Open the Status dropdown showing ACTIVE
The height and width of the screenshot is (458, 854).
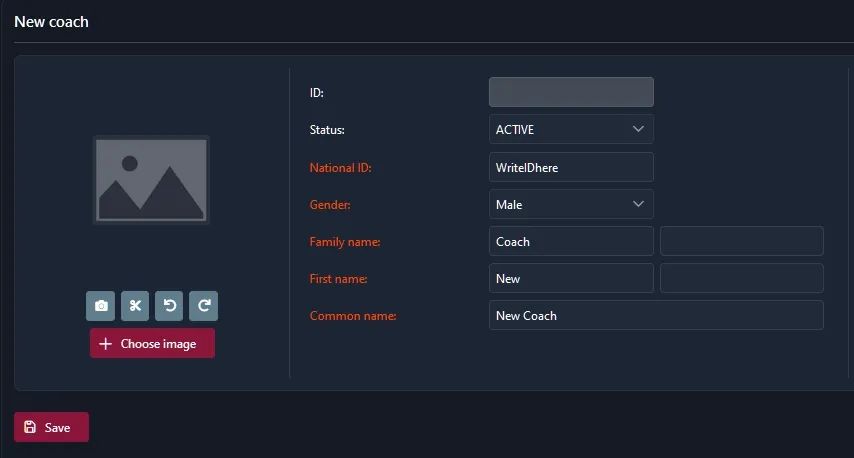(x=571, y=129)
